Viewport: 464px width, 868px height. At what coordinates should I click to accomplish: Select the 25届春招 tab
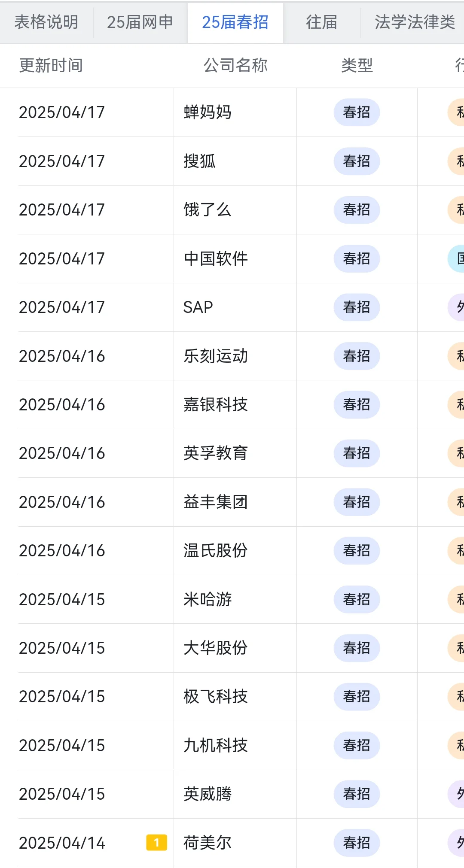coord(235,22)
